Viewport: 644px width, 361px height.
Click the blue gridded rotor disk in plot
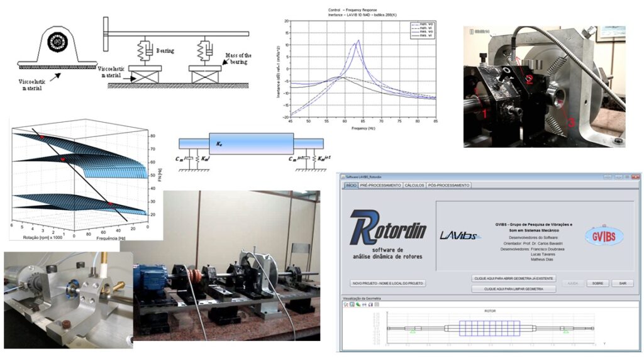(x=489, y=328)
